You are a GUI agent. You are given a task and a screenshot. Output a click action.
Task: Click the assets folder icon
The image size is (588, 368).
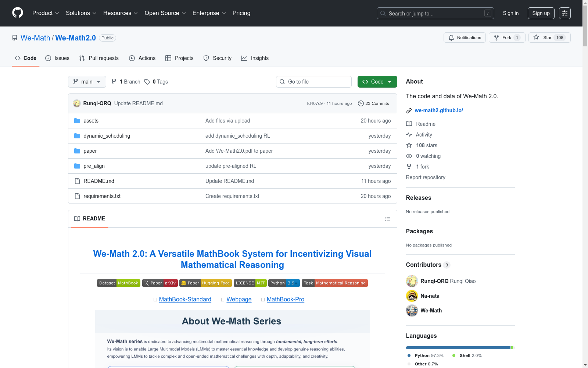point(77,121)
